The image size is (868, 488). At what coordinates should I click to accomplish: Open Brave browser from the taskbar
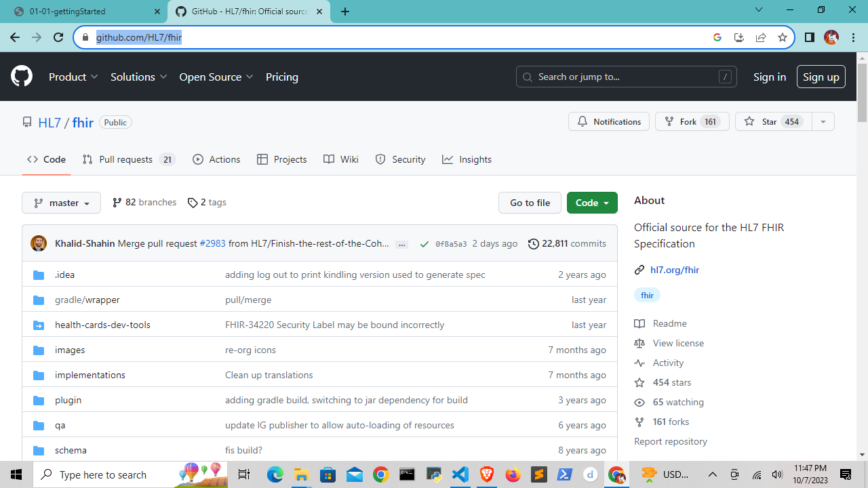point(486,474)
